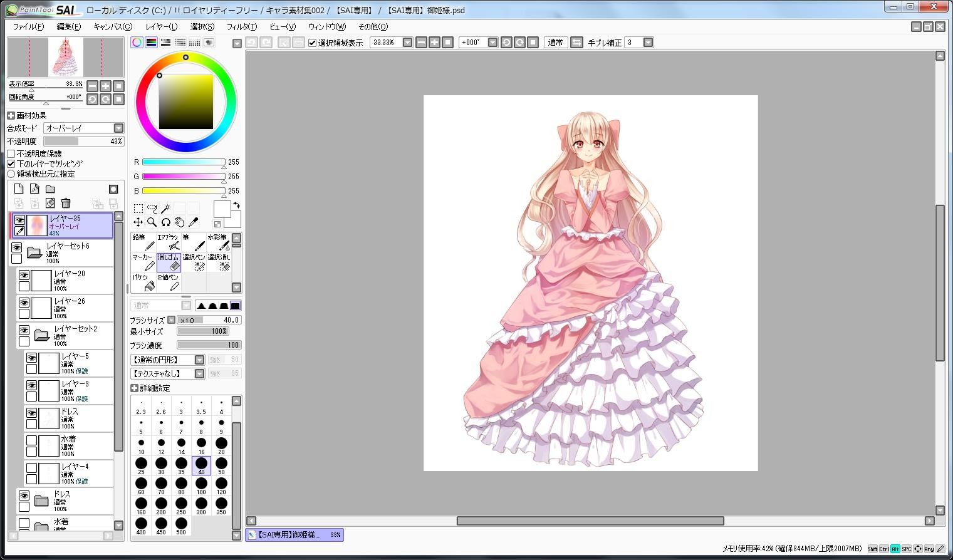Image resolution: width=953 pixels, height=560 pixels.
Task: Pick the zoom magnifier tool
Action: pos(152,222)
